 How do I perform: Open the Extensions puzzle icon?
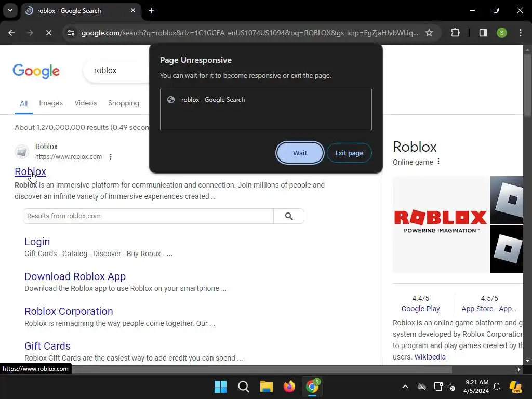(x=455, y=33)
